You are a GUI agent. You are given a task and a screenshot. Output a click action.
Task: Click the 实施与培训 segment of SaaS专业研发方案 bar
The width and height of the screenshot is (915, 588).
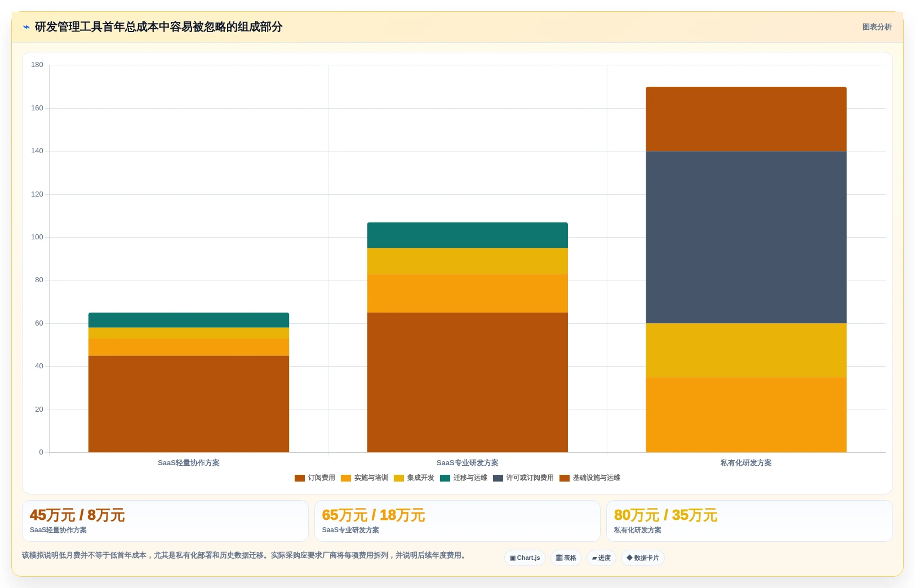click(x=468, y=293)
